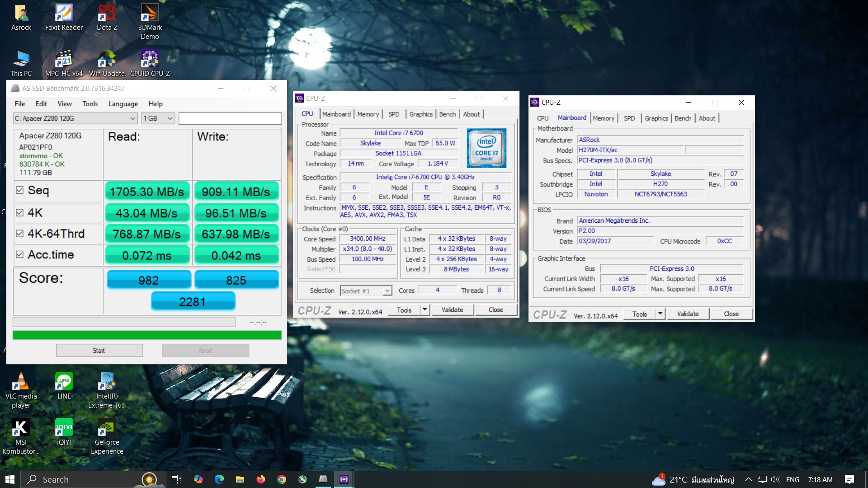Switch to Graphics tab in right CPU-Z
The image size is (868, 488).
pos(656,118)
